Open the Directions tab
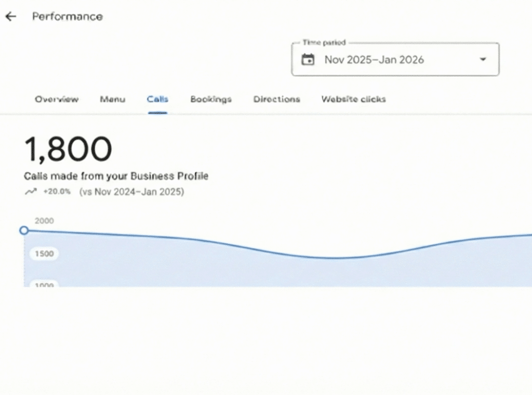 pos(276,99)
